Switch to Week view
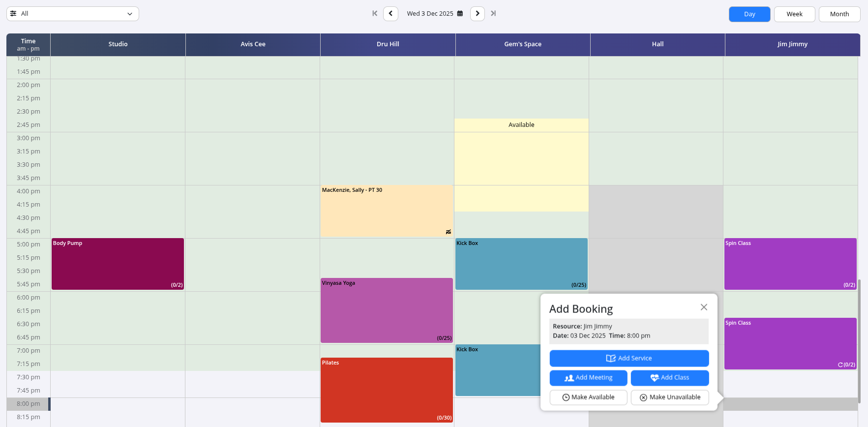This screenshot has width=868, height=427. click(794, 14)
